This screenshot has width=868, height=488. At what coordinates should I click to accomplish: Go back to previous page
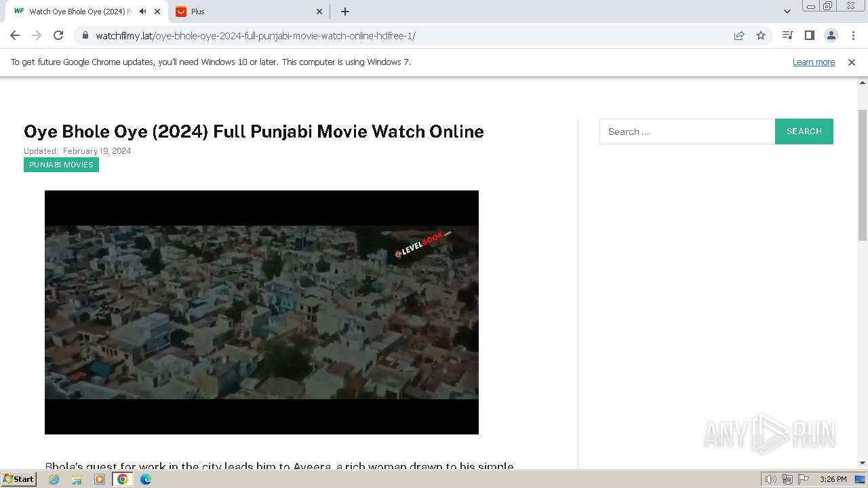(15, 35)
